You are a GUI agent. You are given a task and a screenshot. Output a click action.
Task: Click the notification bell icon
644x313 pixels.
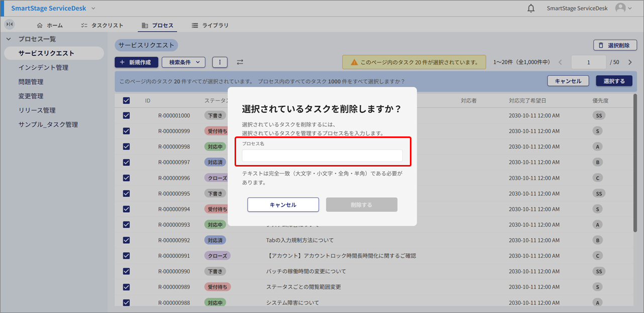pos(531,9)
